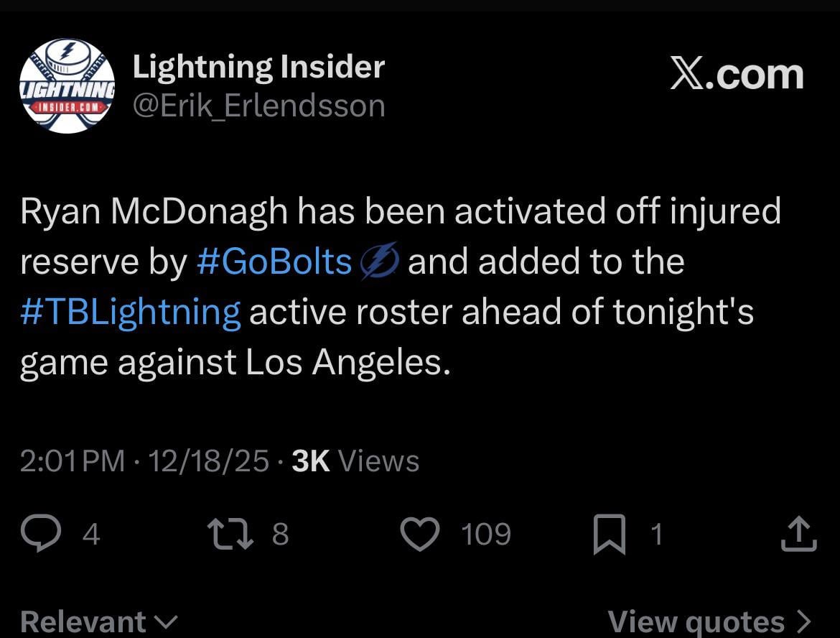Open Lightning Insider's profile picture
Image resolution: width=840 pixels, height=638 pixels.
tap(68, 84)
